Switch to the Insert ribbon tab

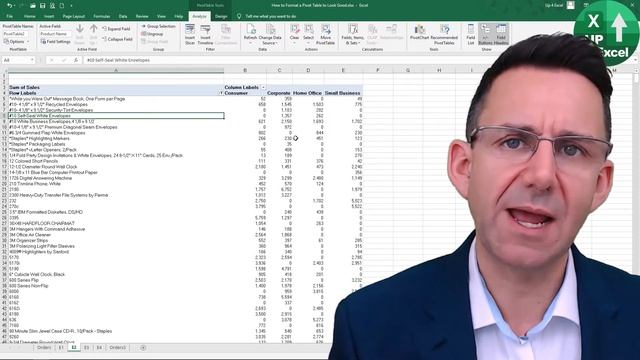pyautogui.click(x=49, y=16)
